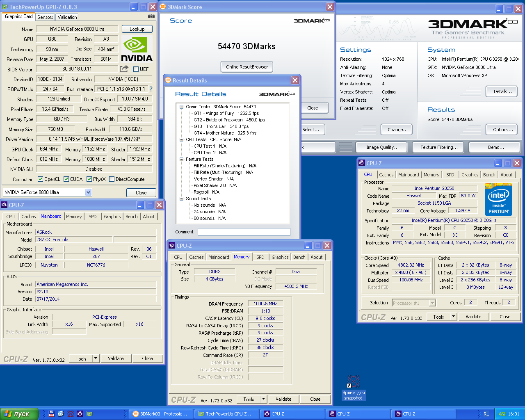Image resolution: width=525 pixels, height=420 pixels.
Task: Select 'GT2 - Battle of Proxycon' result row
Action: pyautogui.click(x=229, y=120)
